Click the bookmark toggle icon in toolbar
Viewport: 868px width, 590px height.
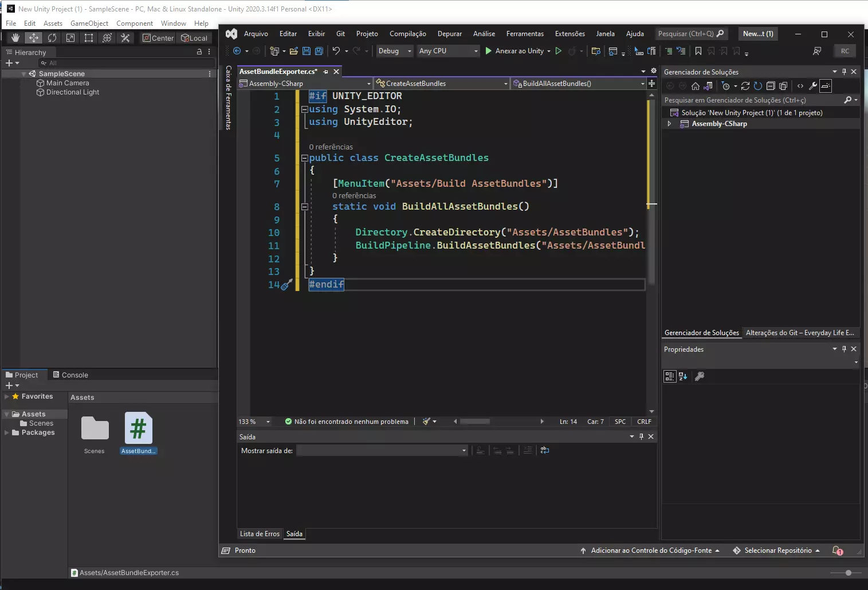(698, 51)
